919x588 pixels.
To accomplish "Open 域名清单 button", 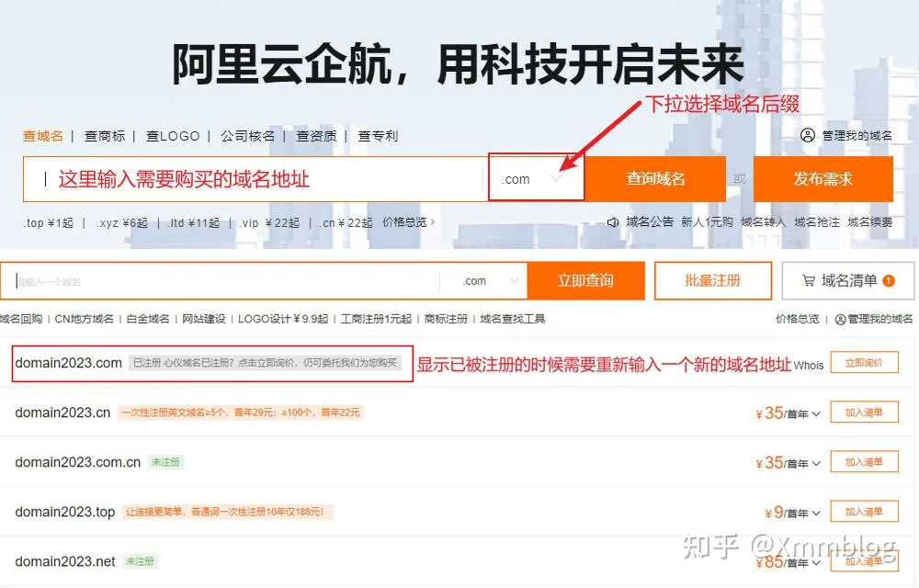I will tap(848, 280).
